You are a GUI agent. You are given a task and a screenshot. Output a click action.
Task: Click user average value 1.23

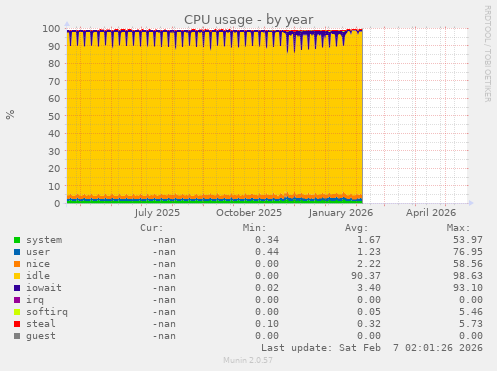[369, 252]
